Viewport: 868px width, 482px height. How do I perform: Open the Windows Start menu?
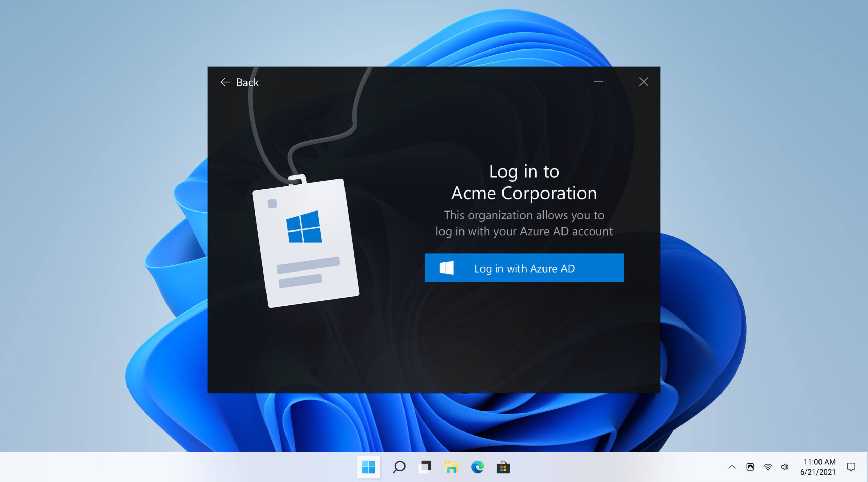(x=369, y=467)
